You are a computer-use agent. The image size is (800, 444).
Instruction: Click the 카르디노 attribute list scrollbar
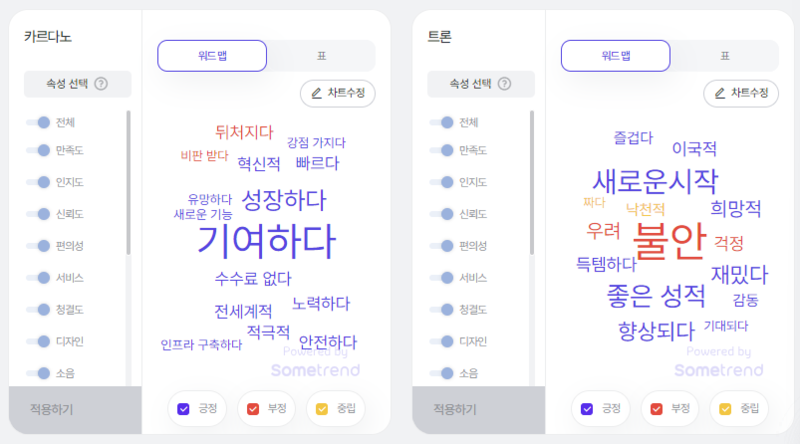pos(128,182)
